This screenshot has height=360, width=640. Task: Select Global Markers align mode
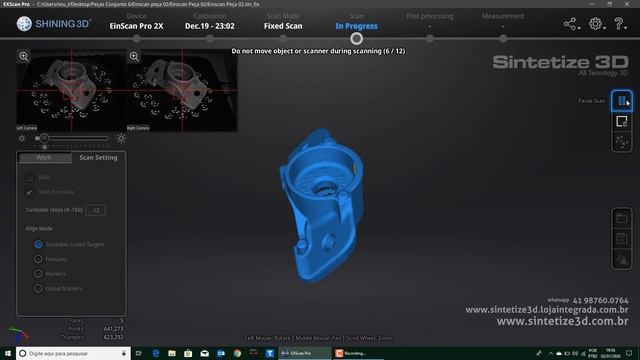click(x=38, y=289)
